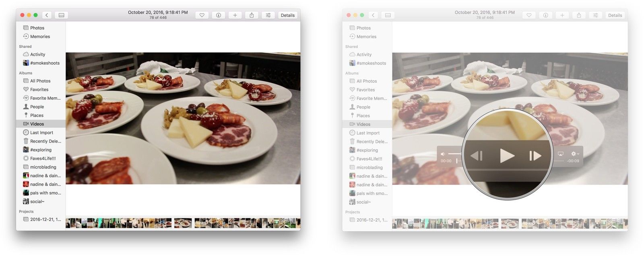Select Videos album in left window sidebar
The height and width of the screenshot is (256, 644).
tap(37, 124)
